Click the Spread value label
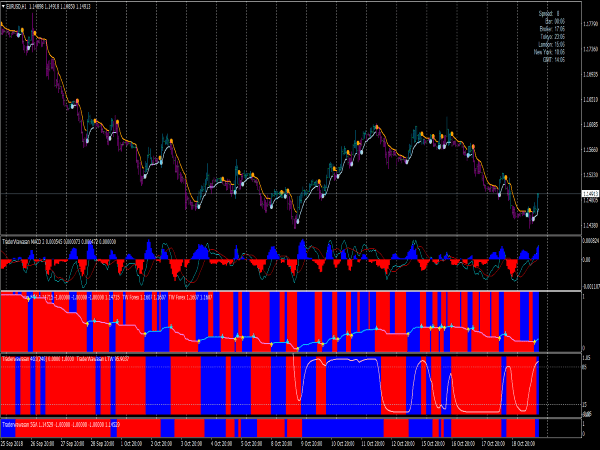 549,14
